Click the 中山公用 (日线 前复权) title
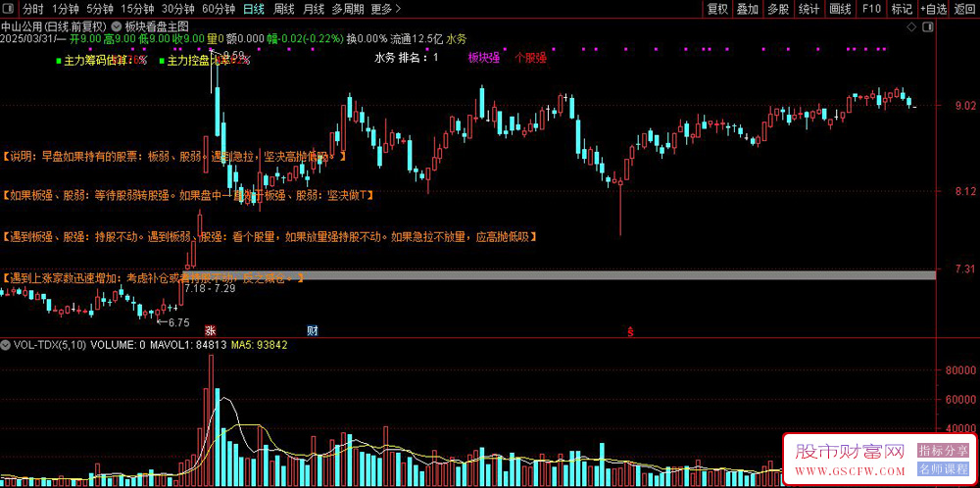 54,26
